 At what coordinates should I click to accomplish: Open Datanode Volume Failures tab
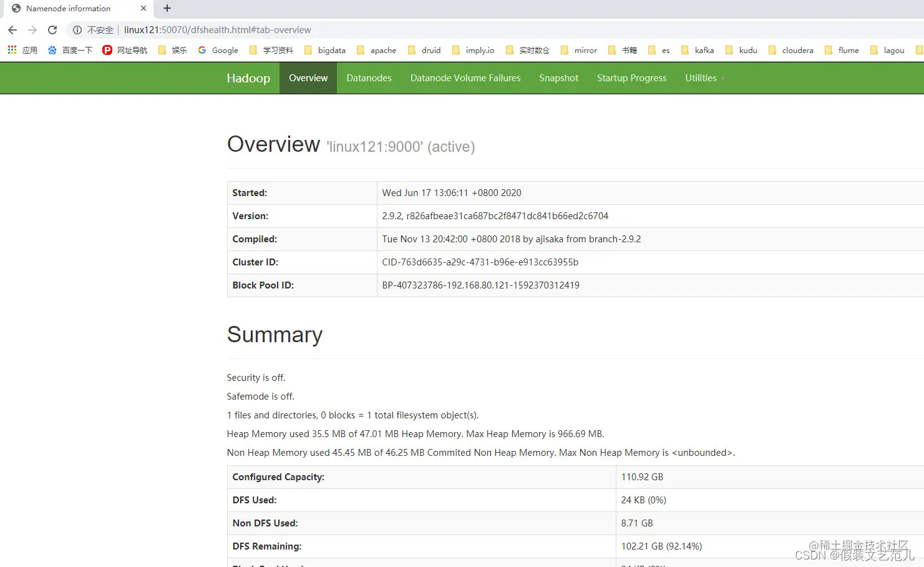tap(465, 78)
